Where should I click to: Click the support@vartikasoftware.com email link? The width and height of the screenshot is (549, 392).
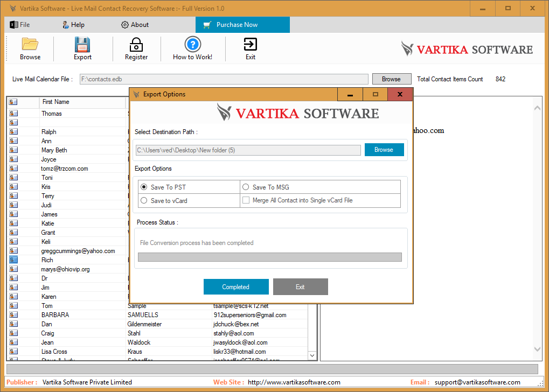[x=477, y=382]
